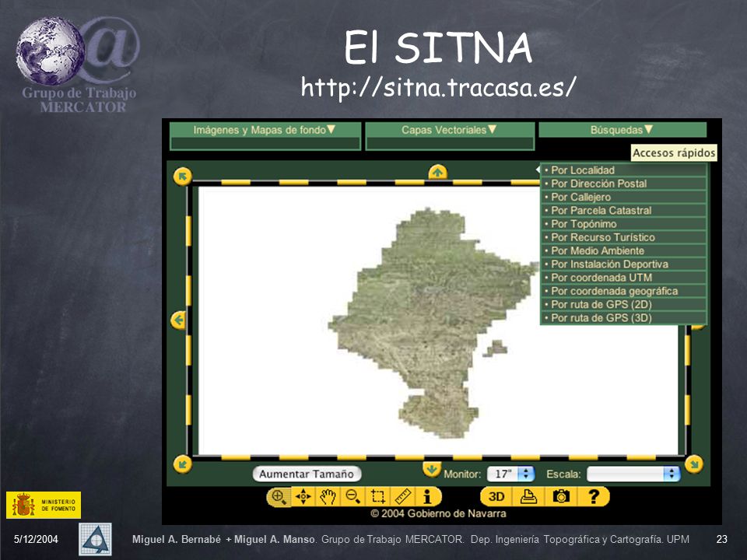Click the © 2004 Gobierno de Navarra text
747x560 pixels.
coord(438,513)
